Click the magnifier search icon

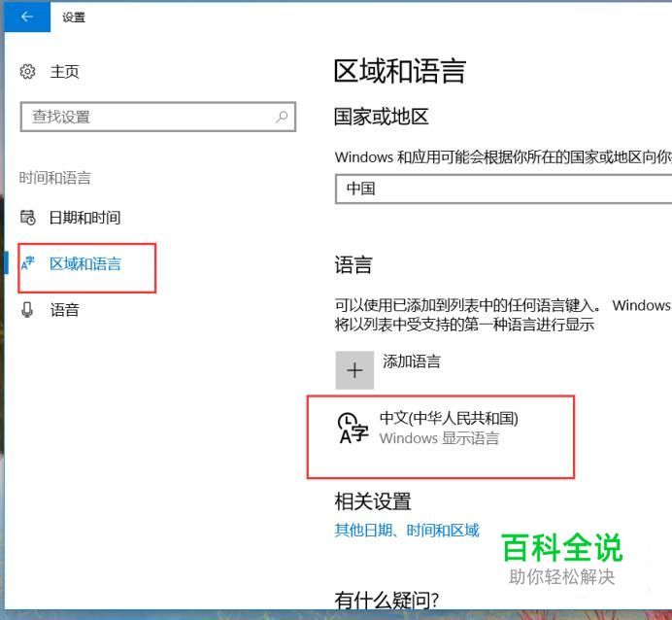tap(282, 117)
